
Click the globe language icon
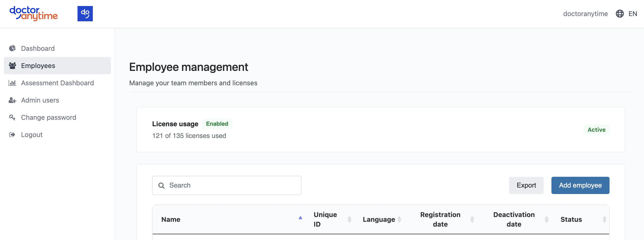click(620, 14)
